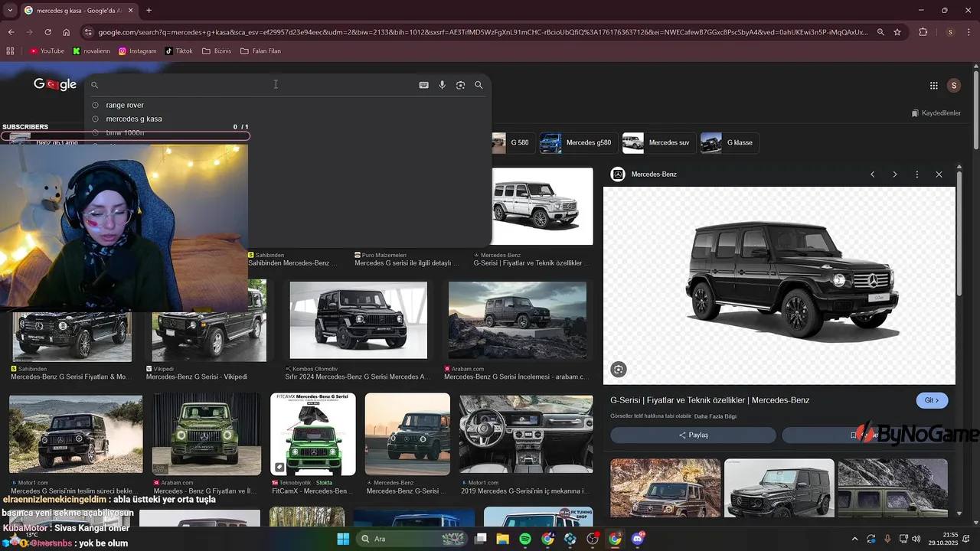Open a new browser tab
Screen dimensions: 980x551
pyautogui.click(x=149, y=11)
